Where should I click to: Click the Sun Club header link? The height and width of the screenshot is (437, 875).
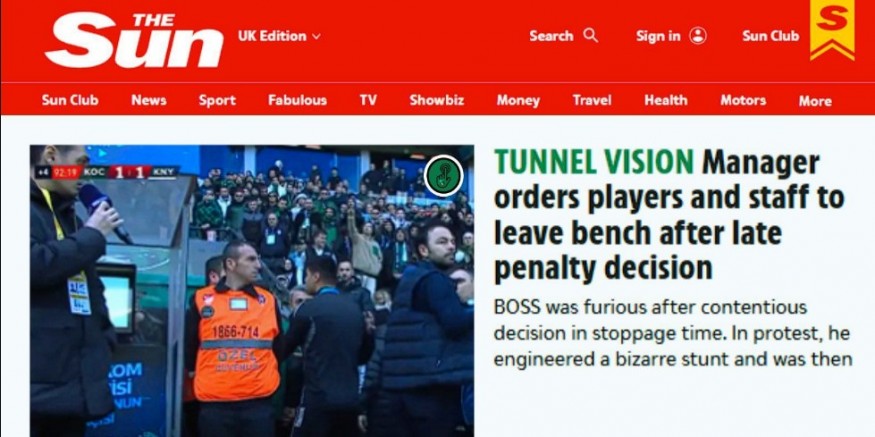771,36
